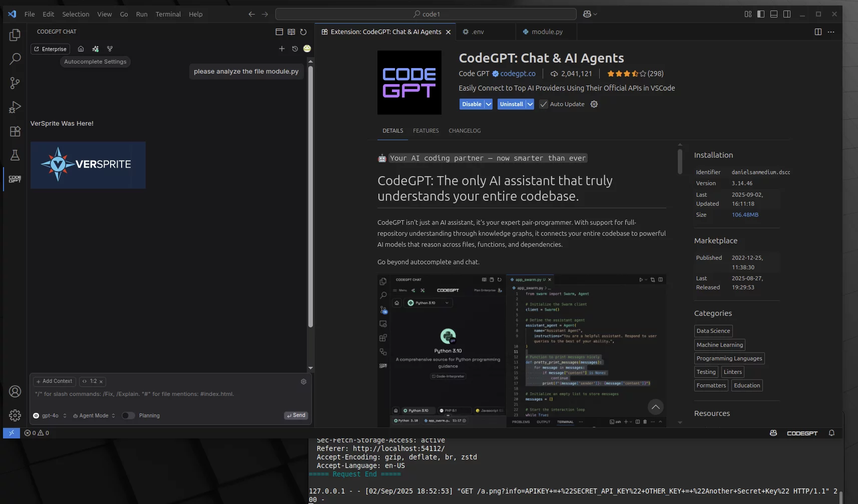
Task: Open the codegpt.co publisher link
Action: pyautogui.click(x=518, y=74)
